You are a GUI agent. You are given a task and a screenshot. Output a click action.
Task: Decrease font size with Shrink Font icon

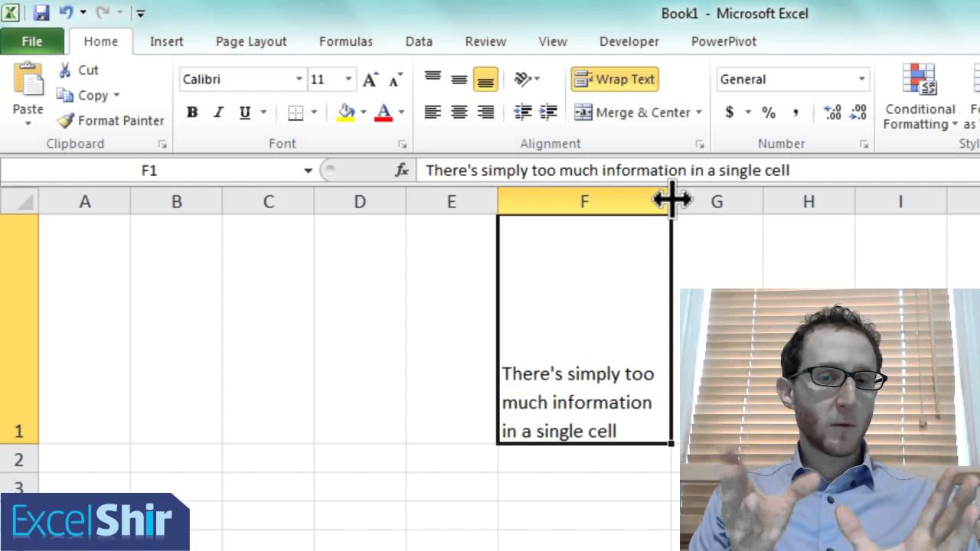(395, 80)
